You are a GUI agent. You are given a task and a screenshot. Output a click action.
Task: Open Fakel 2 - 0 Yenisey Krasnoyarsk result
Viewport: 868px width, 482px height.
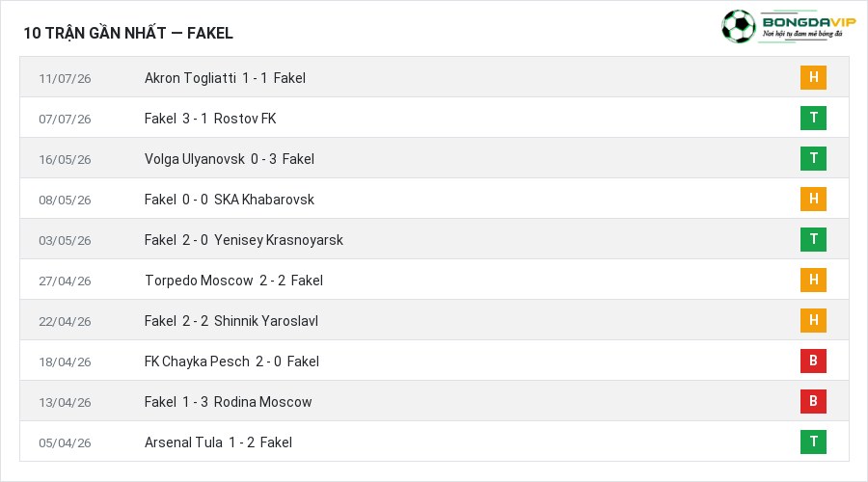coord(244,240)
